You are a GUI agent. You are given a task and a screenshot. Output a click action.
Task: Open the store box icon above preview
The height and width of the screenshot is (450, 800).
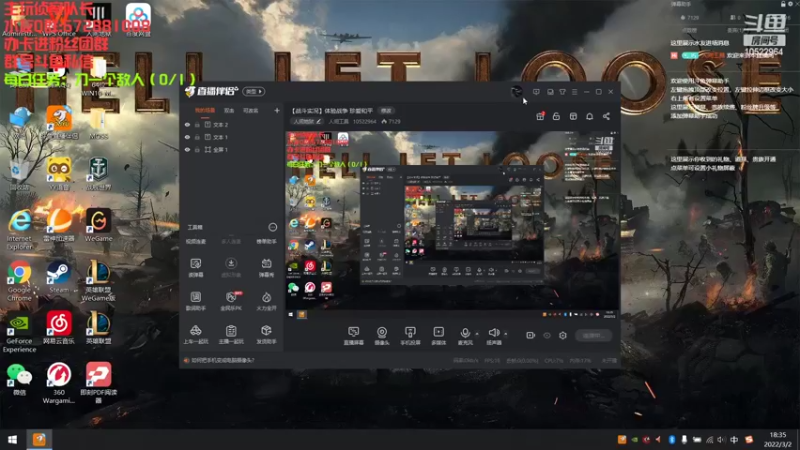[573, 116]
